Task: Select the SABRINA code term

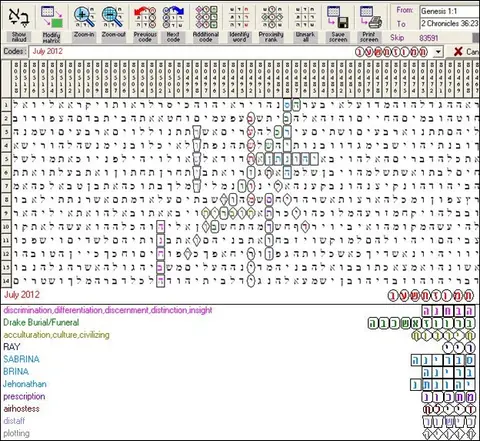Action: tap(21, 359)
